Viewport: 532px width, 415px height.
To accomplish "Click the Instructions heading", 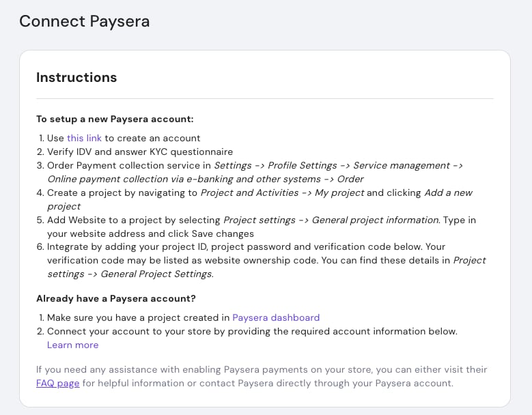I will coord(76,77).
